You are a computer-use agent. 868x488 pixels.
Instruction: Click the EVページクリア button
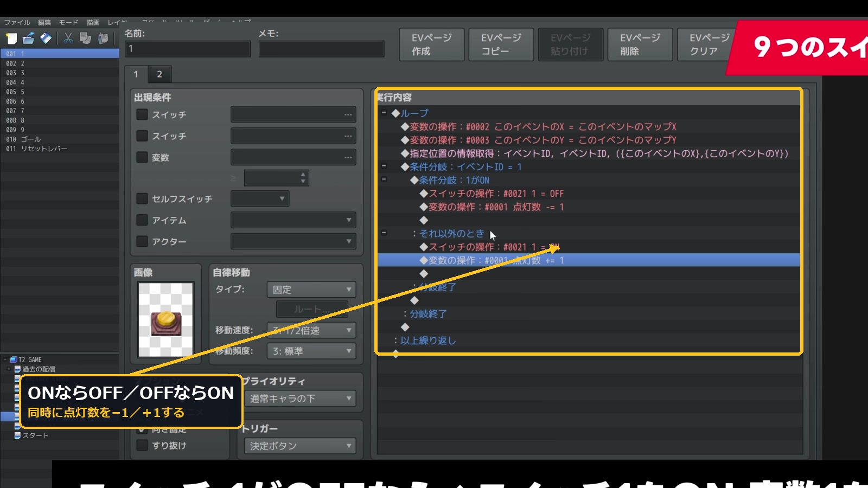(704, 44)
